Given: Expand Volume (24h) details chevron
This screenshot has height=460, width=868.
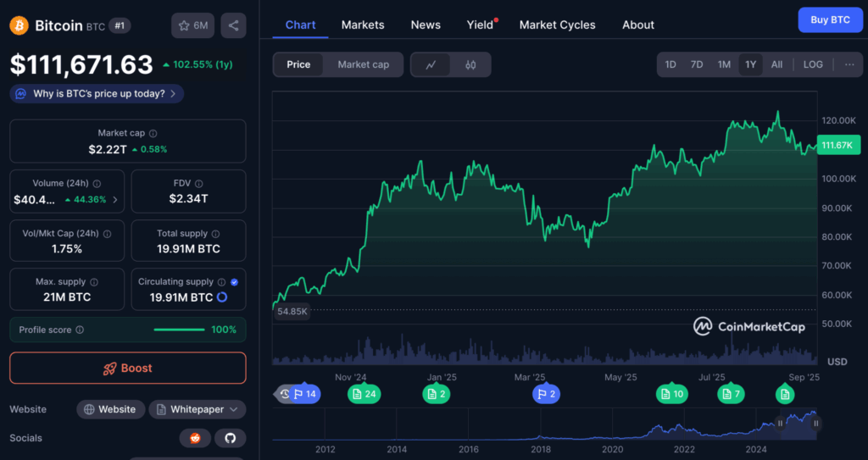Looking at the screenshot, I should [115, 200].
